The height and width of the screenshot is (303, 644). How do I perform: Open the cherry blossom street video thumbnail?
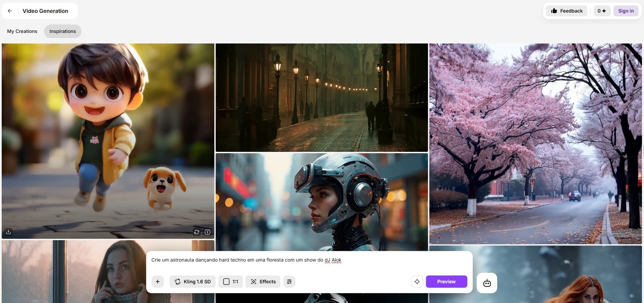535,143
